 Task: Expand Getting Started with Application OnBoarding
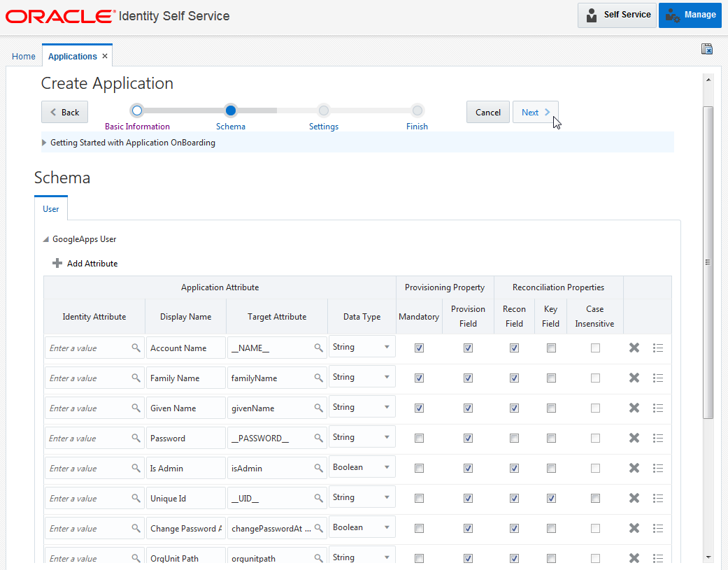[x=45, y=143]
